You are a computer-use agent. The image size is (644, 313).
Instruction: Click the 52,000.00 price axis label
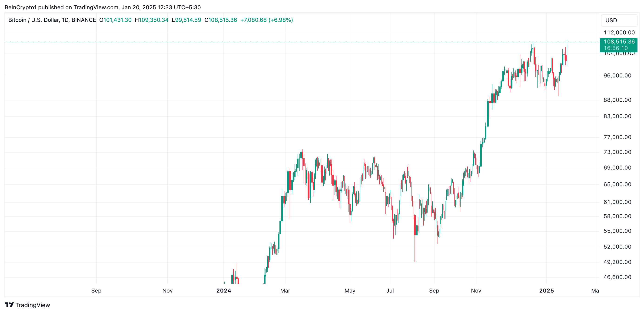(617, 247)
